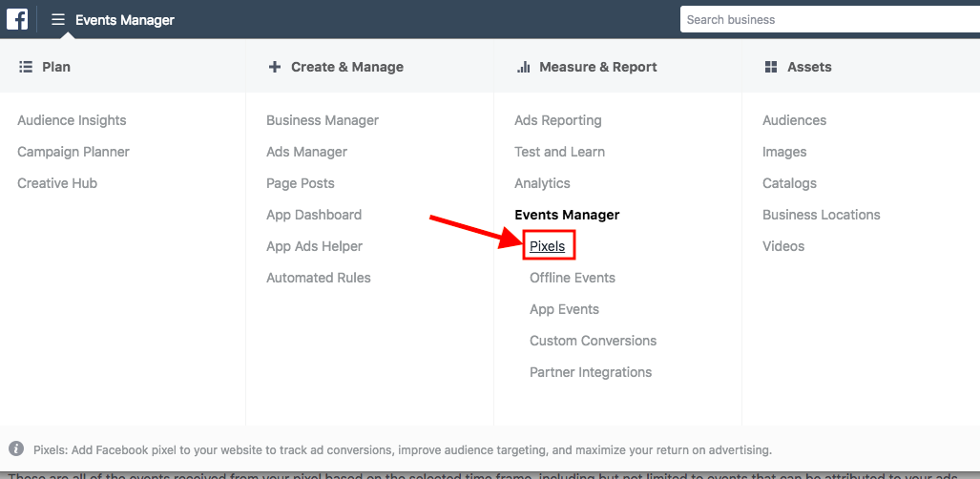Open Partner Integrations
Screen dimensions: 980x479
click(x=591, y=372)
